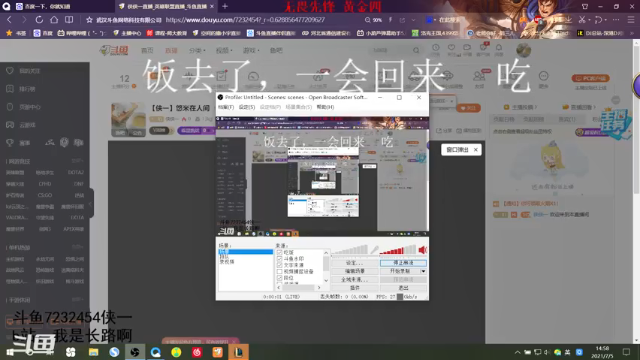Open the 帮助(H) menu in OBS

pyautogui.click(x=325, y=107)
